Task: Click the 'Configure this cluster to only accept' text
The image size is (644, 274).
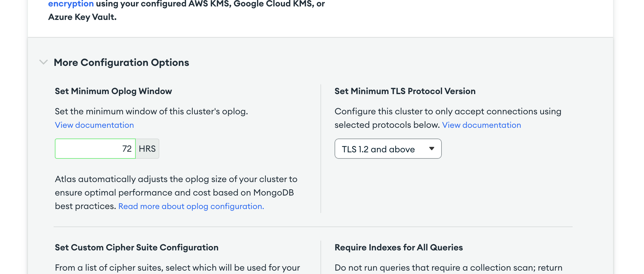Action: pos(448,111)
